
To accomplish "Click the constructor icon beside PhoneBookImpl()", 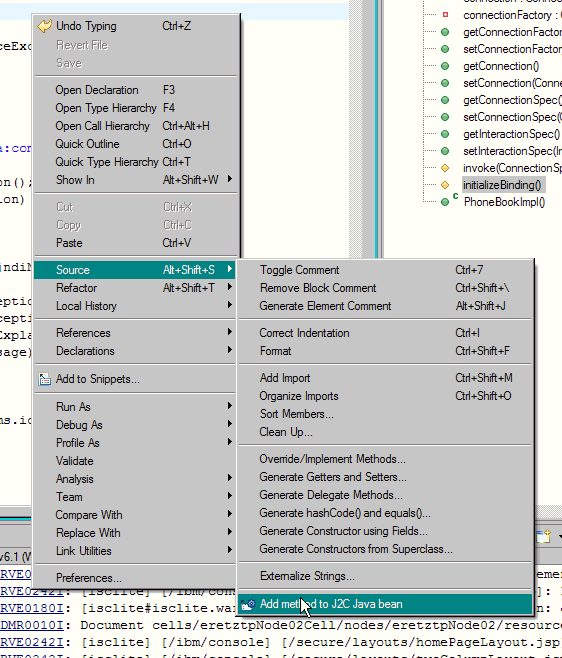I will point(445,202).
